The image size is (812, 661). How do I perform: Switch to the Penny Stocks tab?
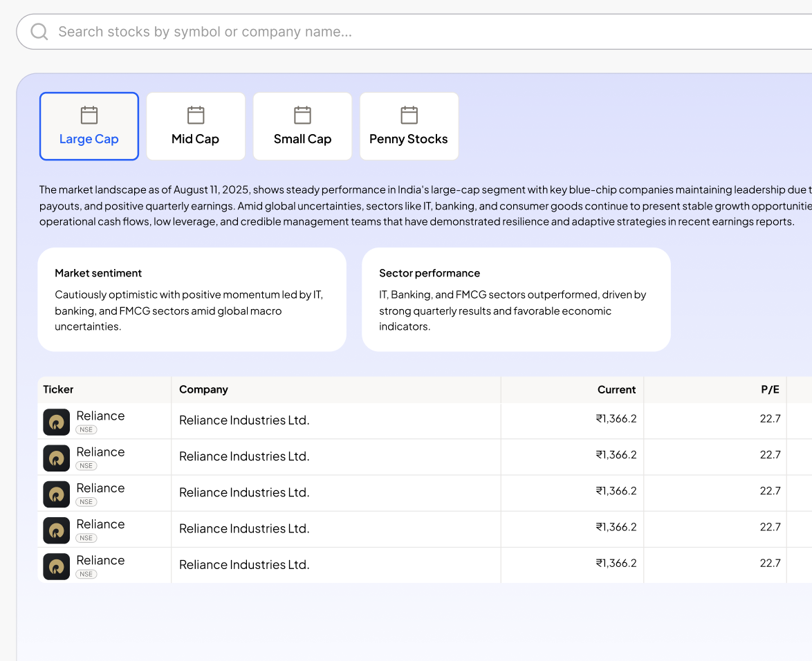pos(409,127)
